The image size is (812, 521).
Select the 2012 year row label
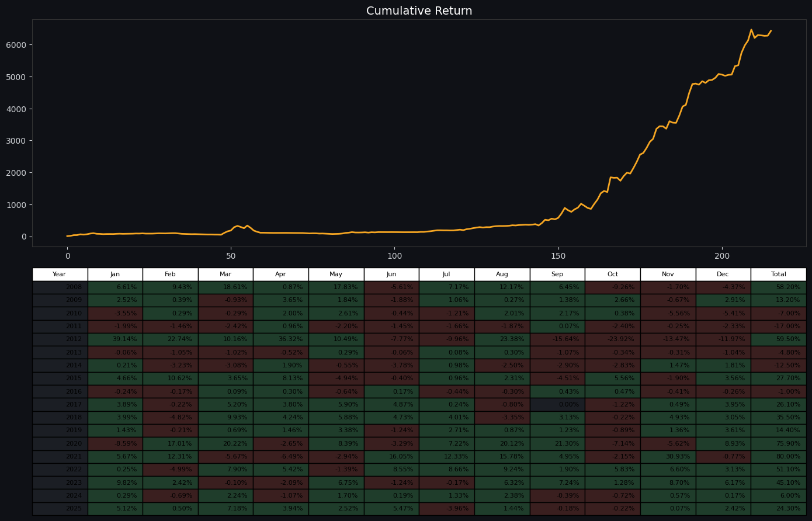pyautogui.click(x=60, y=339)
